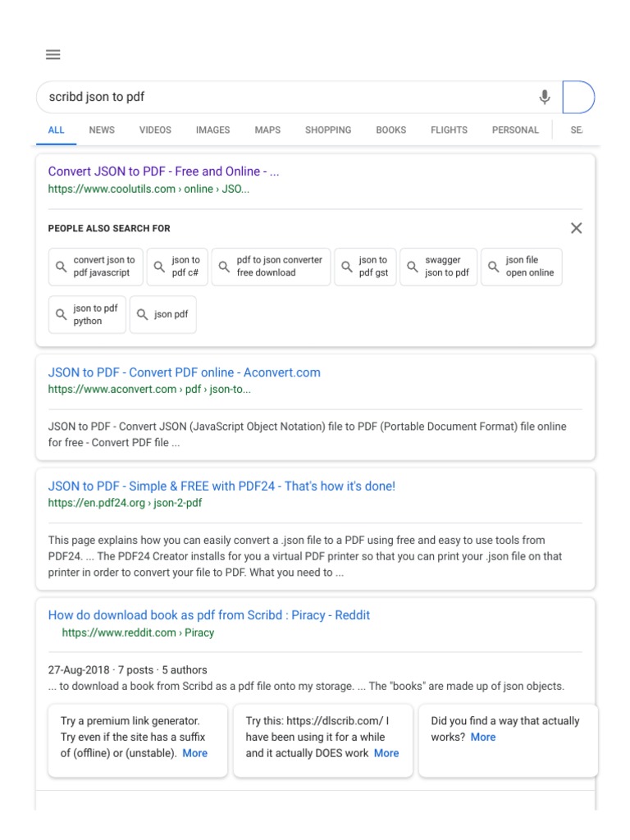Image resolution: width=630 pixels, height=840 pixels.
Task: Select 'convert json to pdf javascript' suggestion
Action: (x=96, y=267)
